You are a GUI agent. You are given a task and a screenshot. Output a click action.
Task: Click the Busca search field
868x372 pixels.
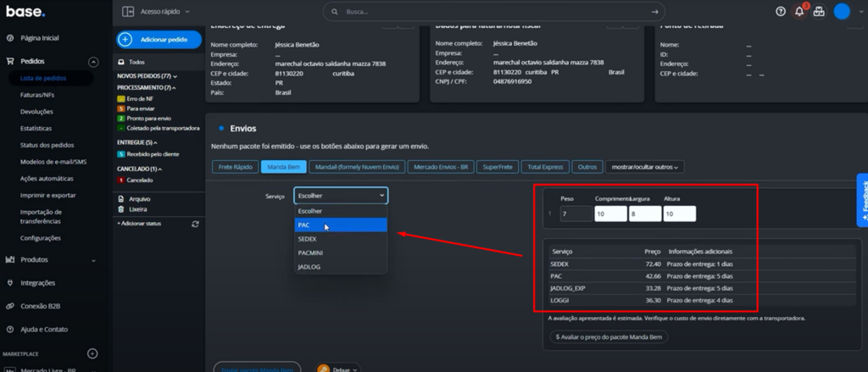494,12
